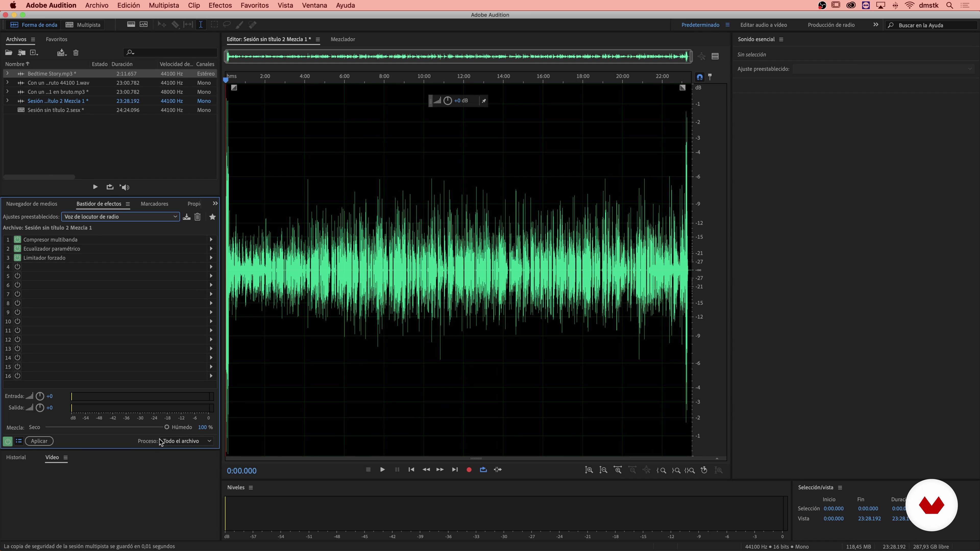This screenshot has height=551, width=980.
Task: Delete effects rack preset trash icon
Action: [x=198, y=217]
